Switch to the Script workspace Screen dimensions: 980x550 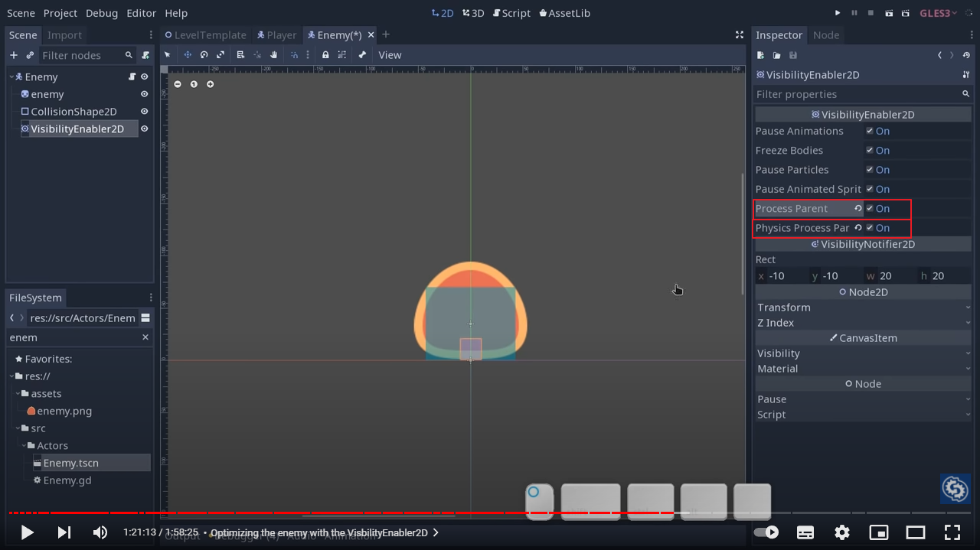(x=511, y=13)
